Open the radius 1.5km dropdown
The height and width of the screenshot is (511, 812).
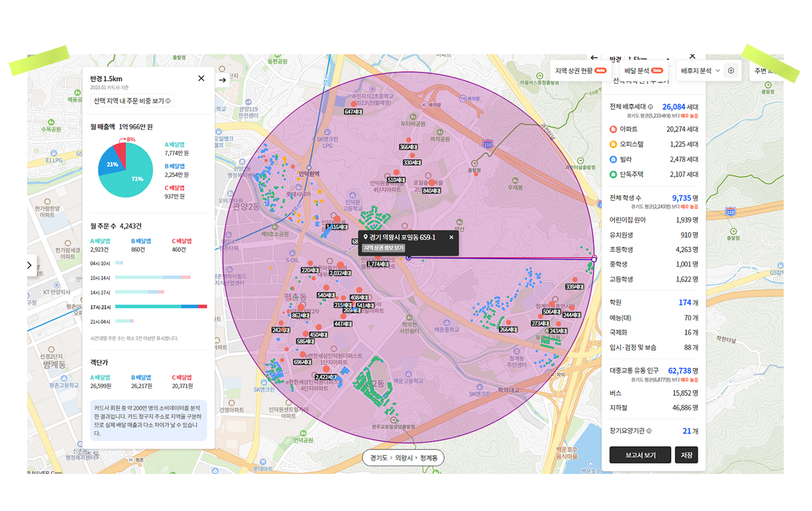pyautogui.click(x=649, y=58)
